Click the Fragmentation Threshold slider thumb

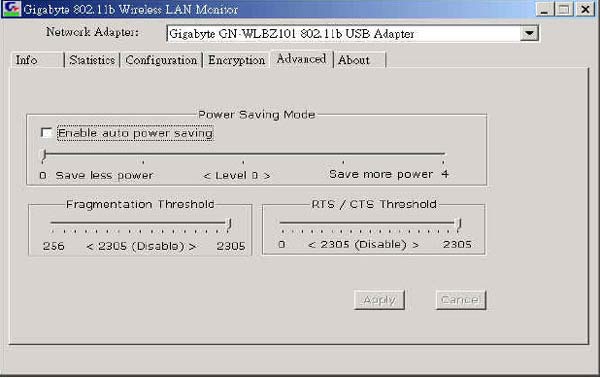click(x=229, y=224)
